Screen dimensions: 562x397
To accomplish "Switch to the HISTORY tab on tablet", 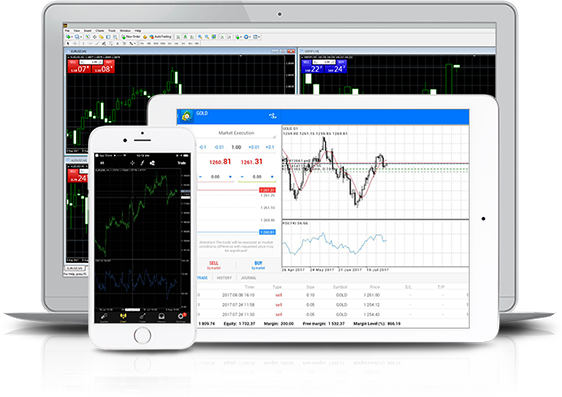I will [x=224, y=278].
